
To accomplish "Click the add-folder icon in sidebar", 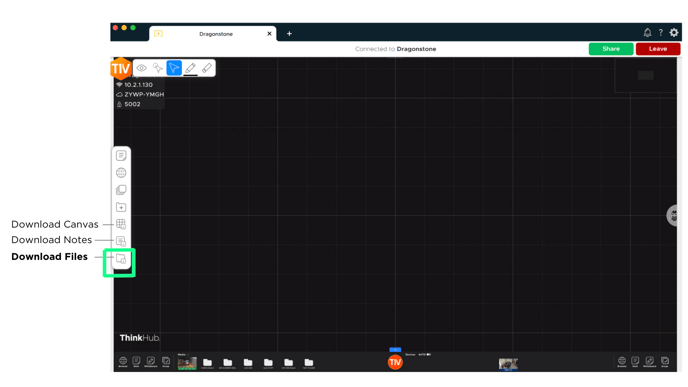I will (121, 207).
